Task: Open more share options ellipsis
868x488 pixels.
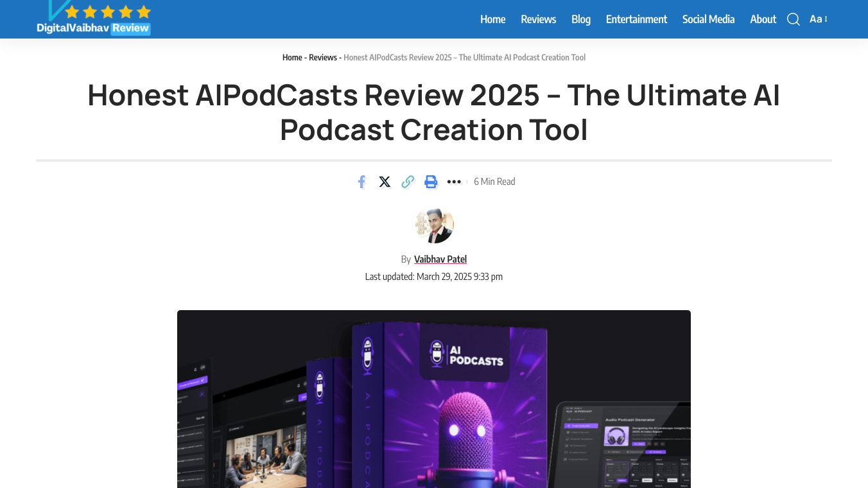Action: [454, 182]
